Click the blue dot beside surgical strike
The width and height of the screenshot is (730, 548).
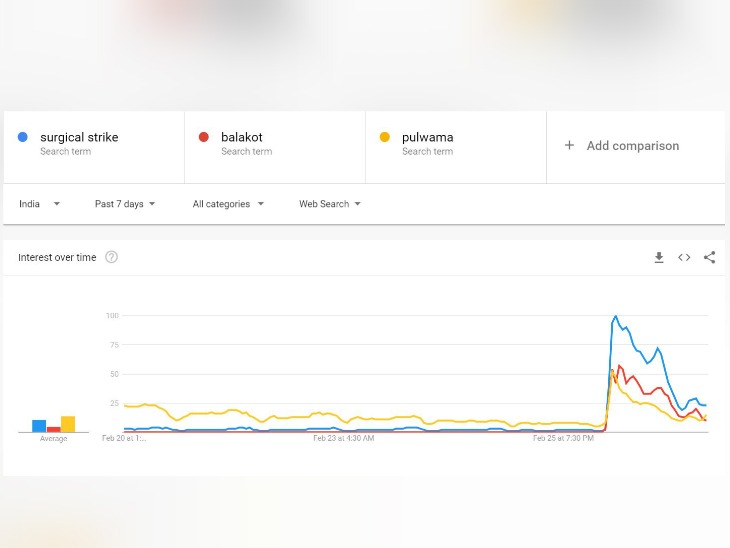(x=22, y=137)
